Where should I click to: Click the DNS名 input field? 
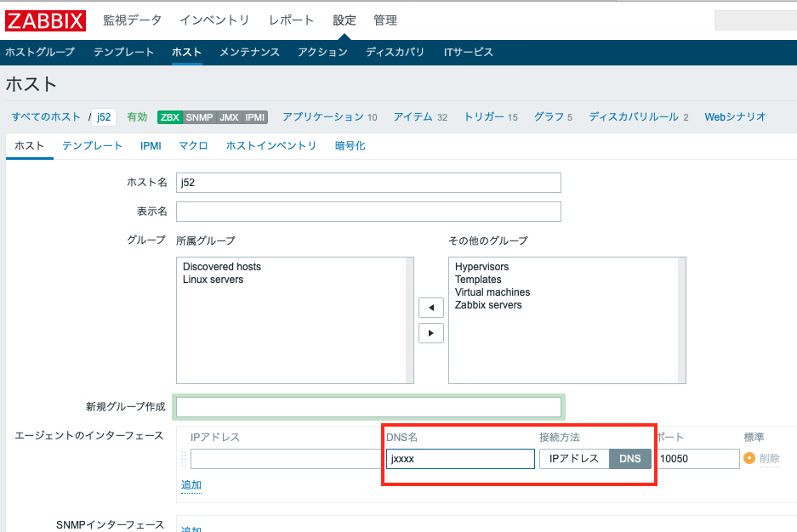point(460,459)
